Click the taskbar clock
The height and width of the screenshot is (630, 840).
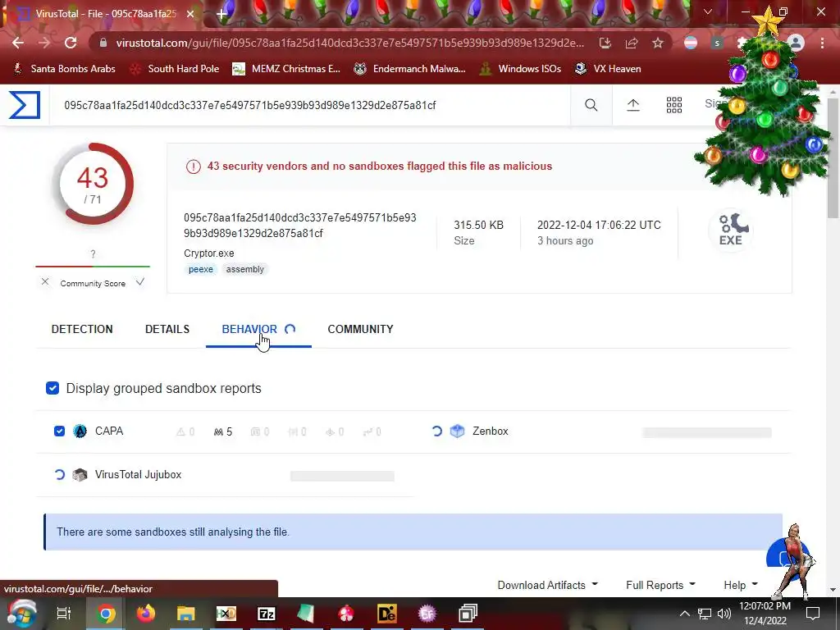point(765,614)
